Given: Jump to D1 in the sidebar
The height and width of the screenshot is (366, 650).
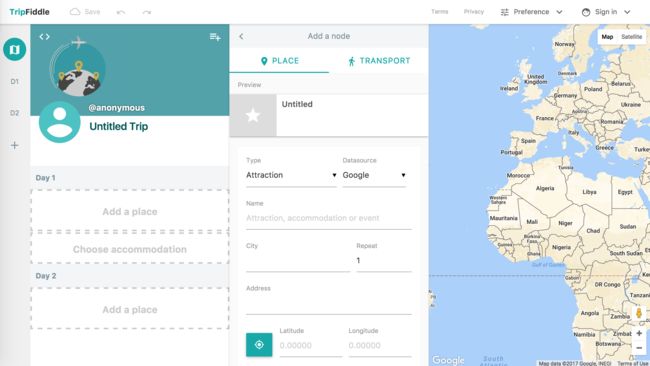Looking at the screenshot, I should click(15, 82).
